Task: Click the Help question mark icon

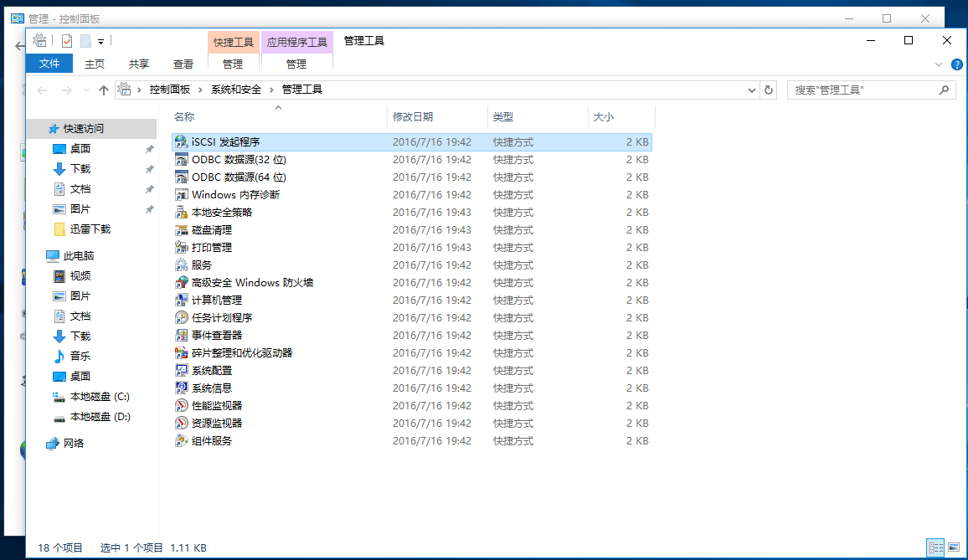Action: (x=956, y=64)
